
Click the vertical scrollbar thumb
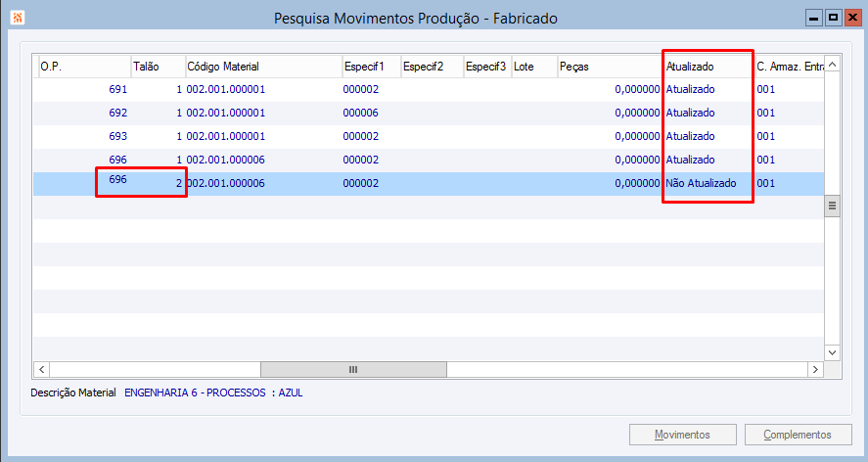point(832,206)
